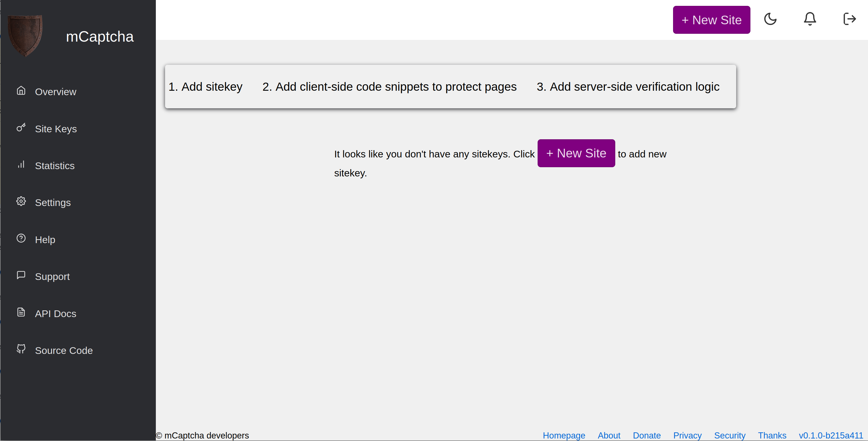Open the Donate footer link
The height and width of the screenshot is (441, 868).
[x=647, y=435]
